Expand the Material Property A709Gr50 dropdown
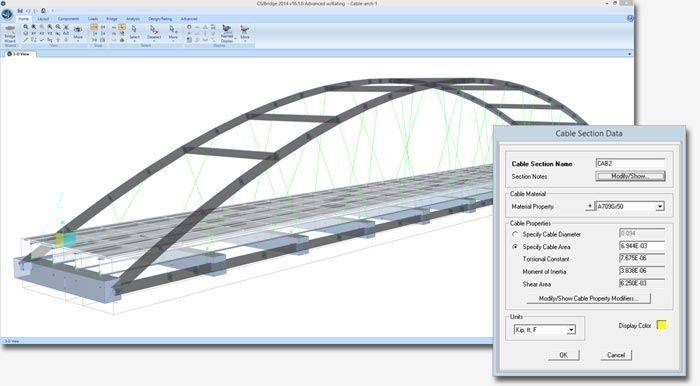This screenshot has width=700, height=386. point(660,207)
